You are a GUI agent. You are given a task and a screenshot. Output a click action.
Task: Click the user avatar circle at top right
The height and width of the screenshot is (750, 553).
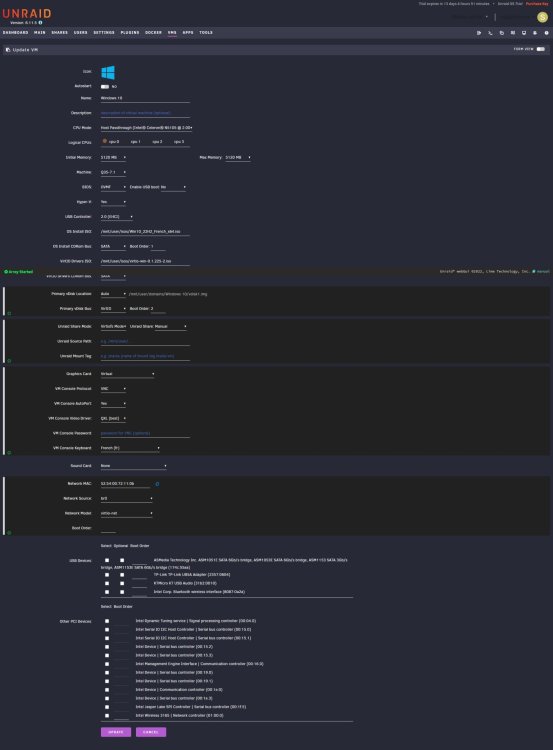click(x=542, y=17)
